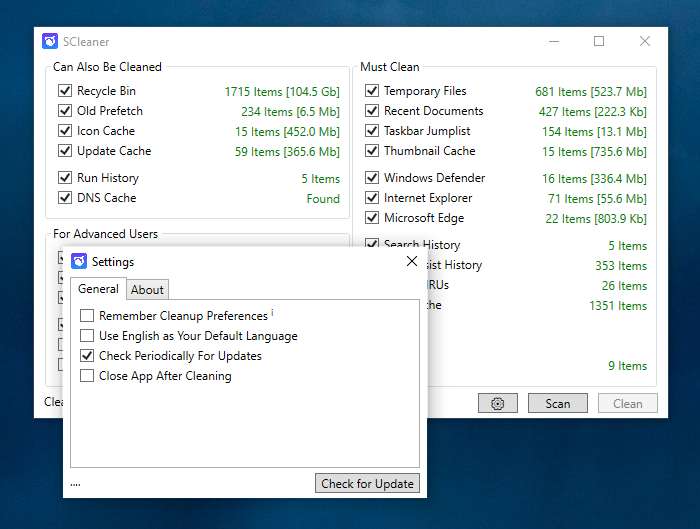Screen dimensions: 700x529
Task: Uncheck the Old Prefetch checkbox
Action: (65, 110)
